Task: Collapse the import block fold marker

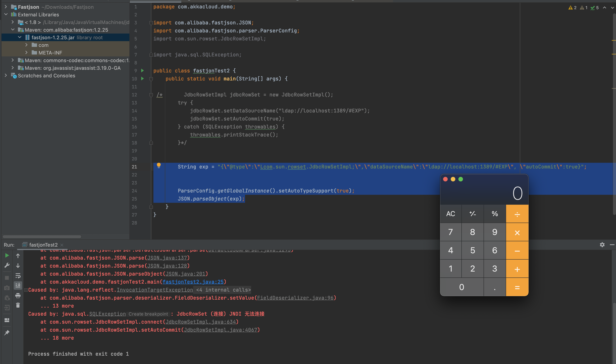Action: [x=151, y=23]
